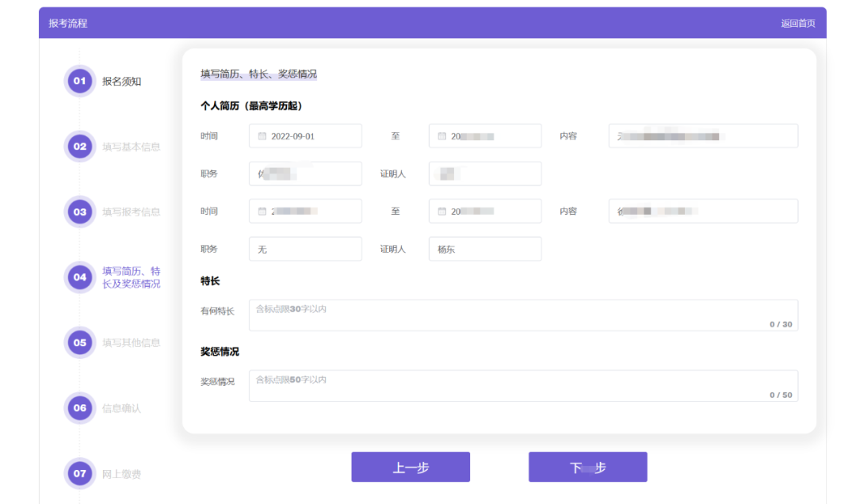Click the 特长 section heading
The height and width of the screenshot is (504, 856).
[210, 281]
